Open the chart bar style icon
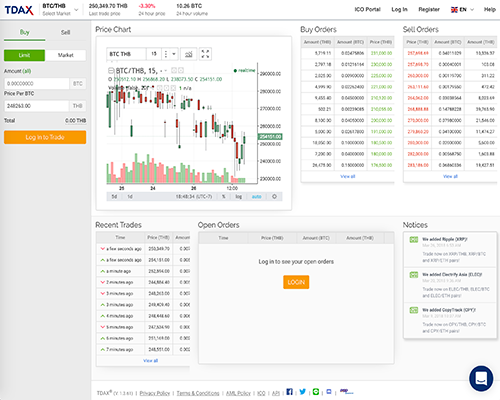The width and height of the screenshot is (500, 400). coord(166,54)
